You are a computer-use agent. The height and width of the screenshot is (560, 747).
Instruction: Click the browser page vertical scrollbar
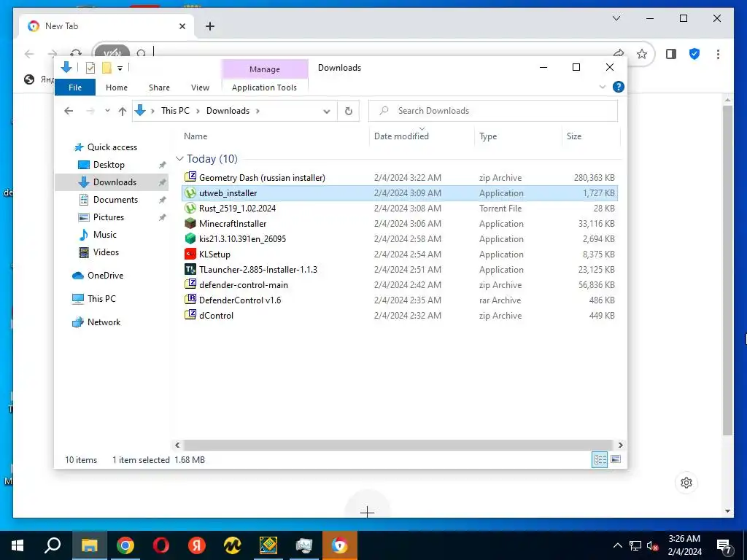click(x=727, y=270)
